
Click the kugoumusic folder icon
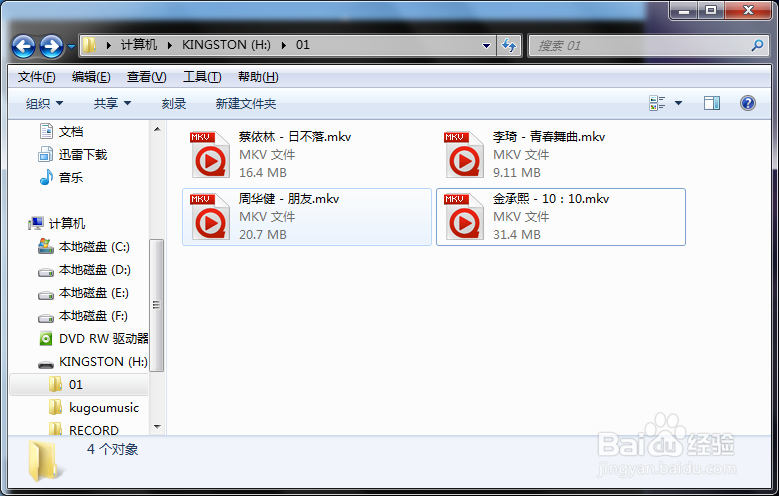56,407
